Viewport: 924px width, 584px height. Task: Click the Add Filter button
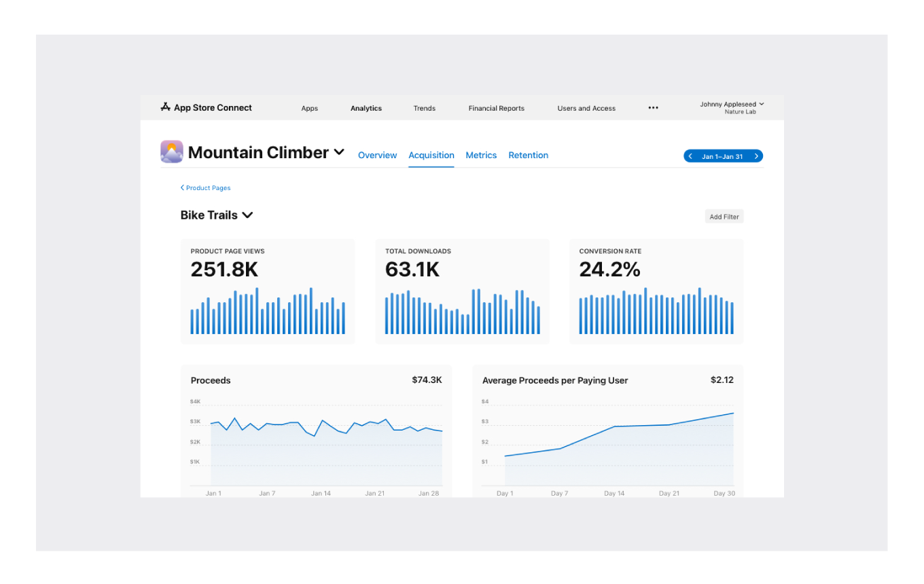(x=724, y=217)
